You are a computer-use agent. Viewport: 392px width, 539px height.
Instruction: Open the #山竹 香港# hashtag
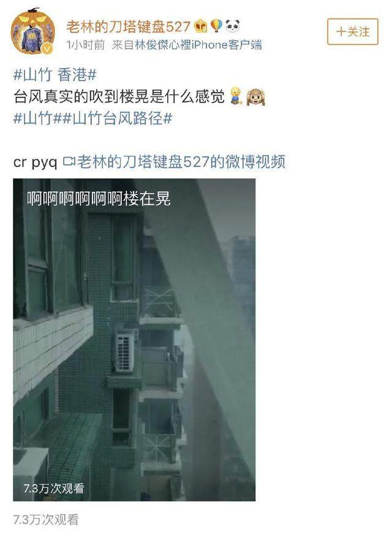[55, 75]
